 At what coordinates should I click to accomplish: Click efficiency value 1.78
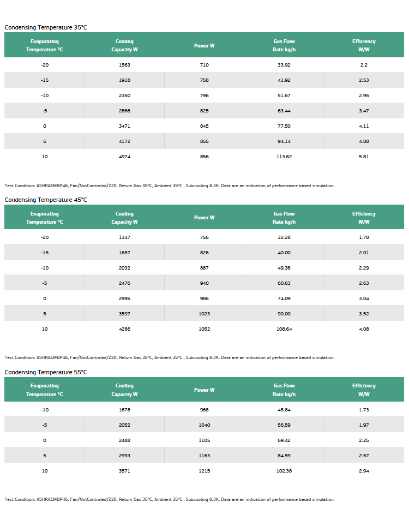click(364, 237)
